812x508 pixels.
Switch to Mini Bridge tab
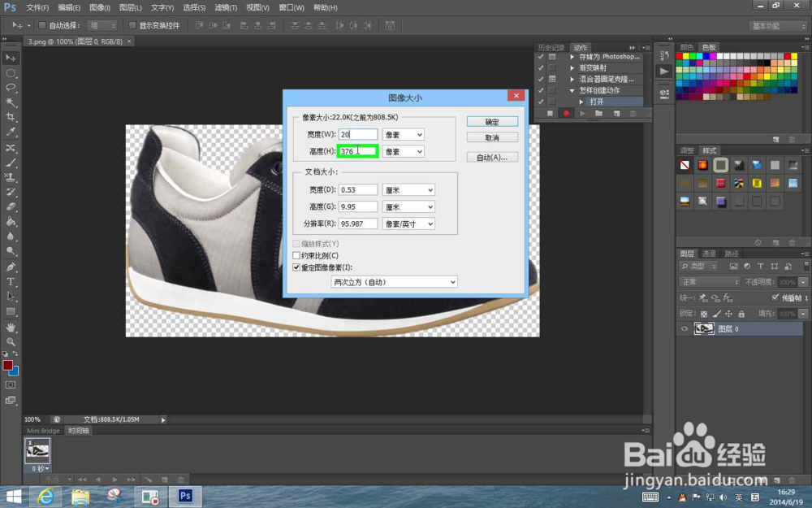coord(44,431)
